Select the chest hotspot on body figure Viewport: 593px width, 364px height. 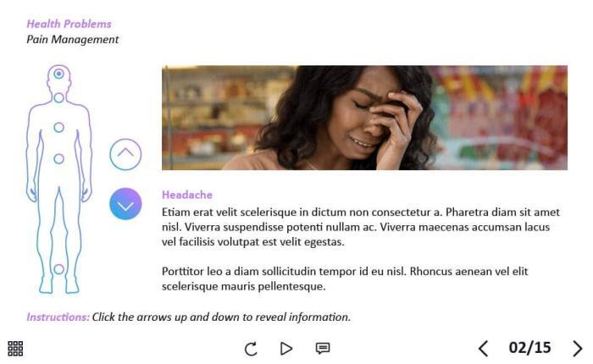[58, 127]
